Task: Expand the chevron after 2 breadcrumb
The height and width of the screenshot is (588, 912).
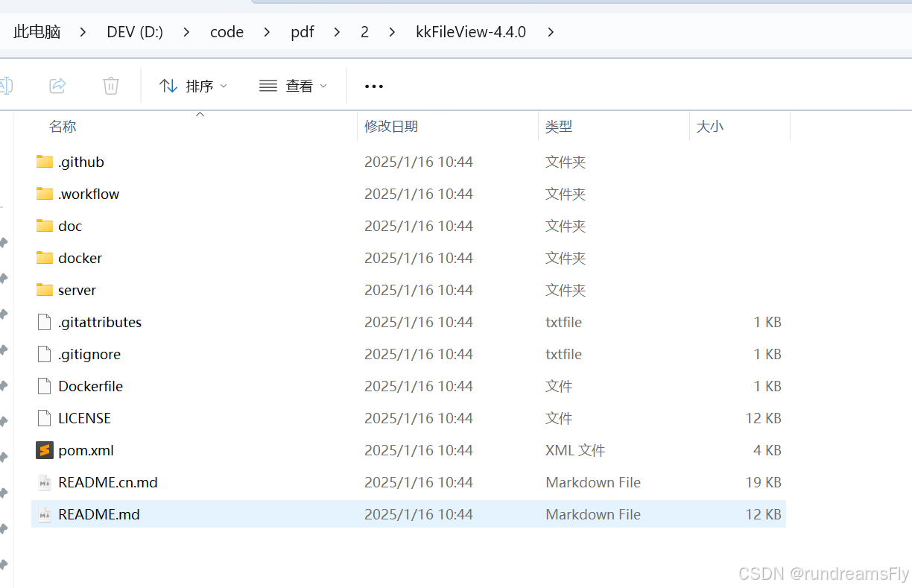Action: pyautogui.click(x=392, y=32)
